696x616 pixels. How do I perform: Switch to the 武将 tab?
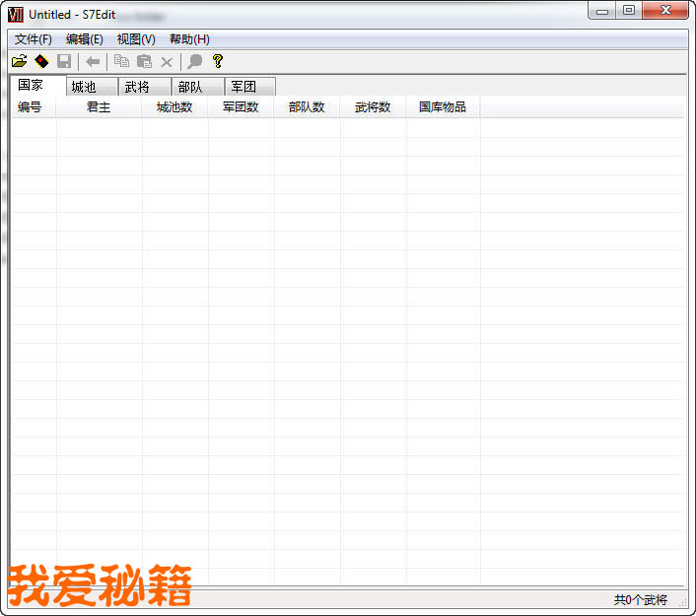(x=144, y=87)
